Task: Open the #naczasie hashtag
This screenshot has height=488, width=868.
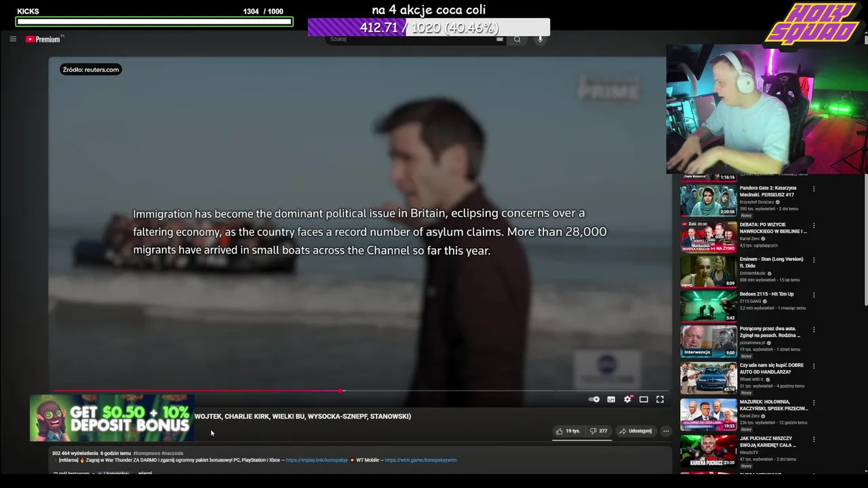Action: pyautogui.click(x=172, y=453)
